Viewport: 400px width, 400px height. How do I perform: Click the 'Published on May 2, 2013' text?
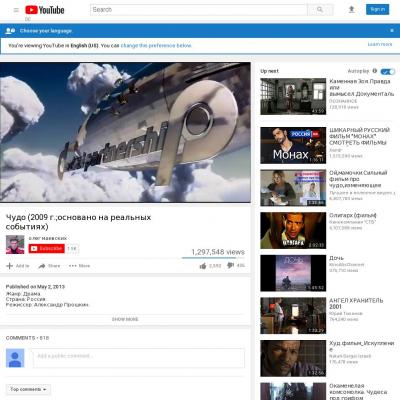(x=35, y=287)
